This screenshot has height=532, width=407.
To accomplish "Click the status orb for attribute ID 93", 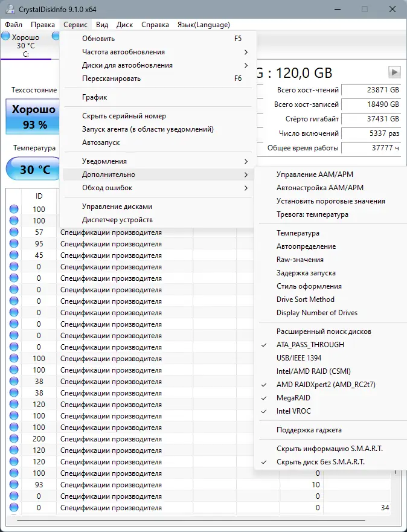I will 14,485.
